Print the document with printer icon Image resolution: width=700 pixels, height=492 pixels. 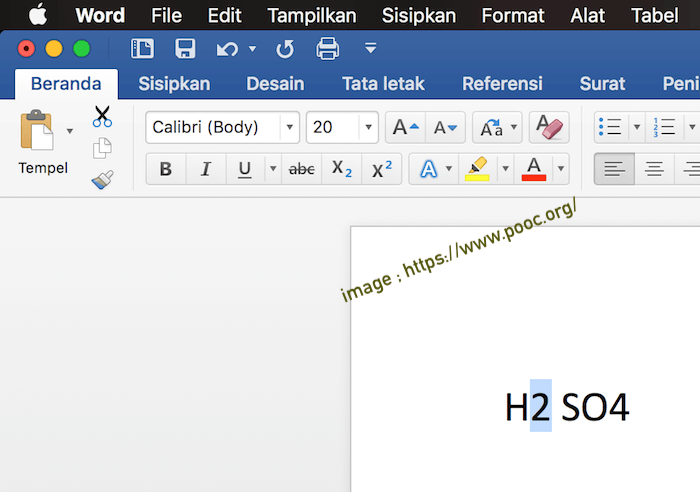(328, 48)
